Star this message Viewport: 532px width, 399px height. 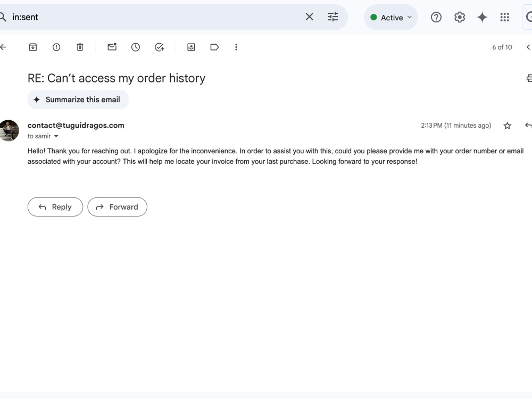click(507, 126)
